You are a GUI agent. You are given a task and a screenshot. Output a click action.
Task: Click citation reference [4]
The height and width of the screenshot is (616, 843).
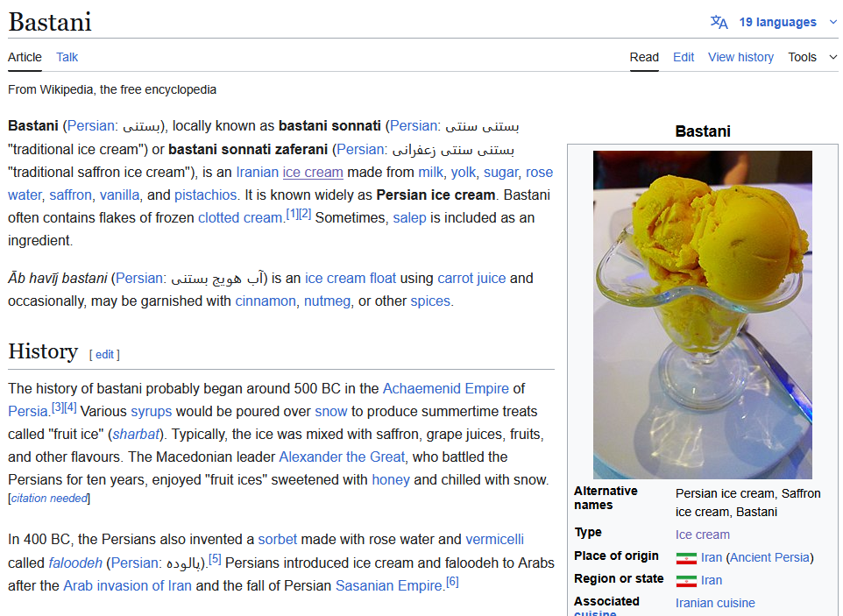click(70, 407)
